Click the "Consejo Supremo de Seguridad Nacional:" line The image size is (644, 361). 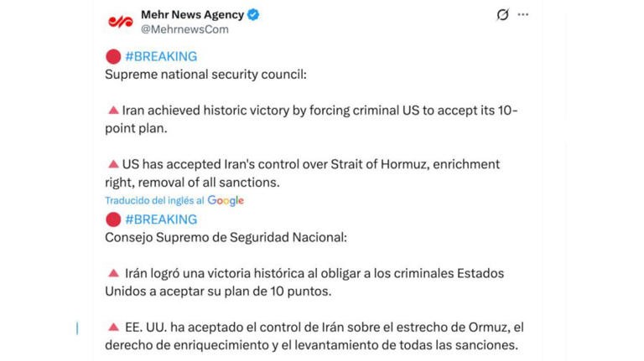click(226, 237)
